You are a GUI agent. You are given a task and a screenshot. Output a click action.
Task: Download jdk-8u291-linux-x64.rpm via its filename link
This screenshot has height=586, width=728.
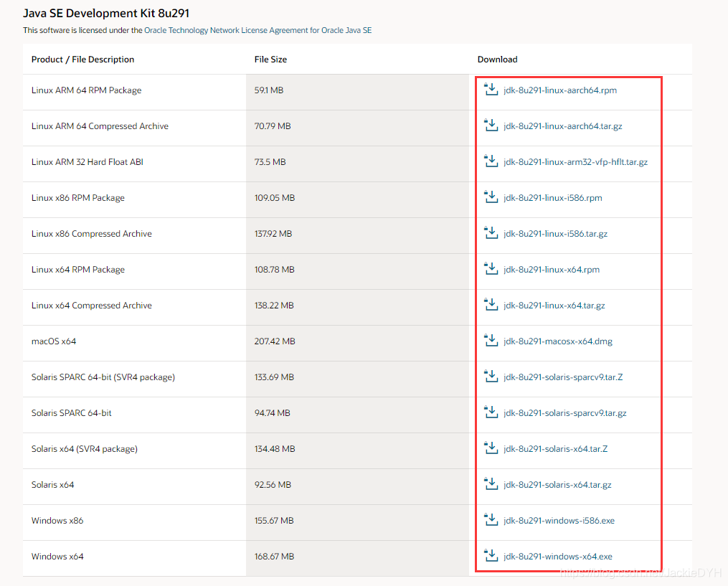coord(552,269)
